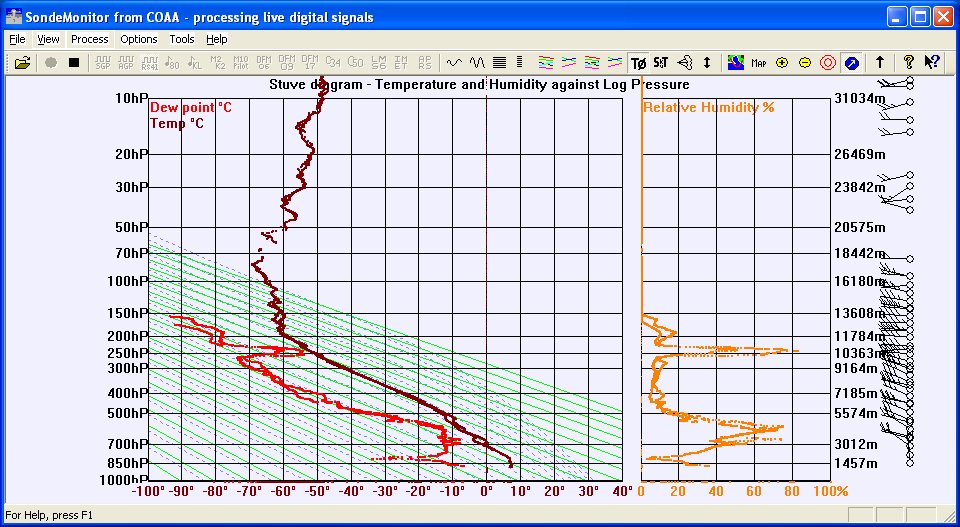This screenshot has height=527, width=960.
Task: Click the open file folder icon
Action: [x=23, y=62]
